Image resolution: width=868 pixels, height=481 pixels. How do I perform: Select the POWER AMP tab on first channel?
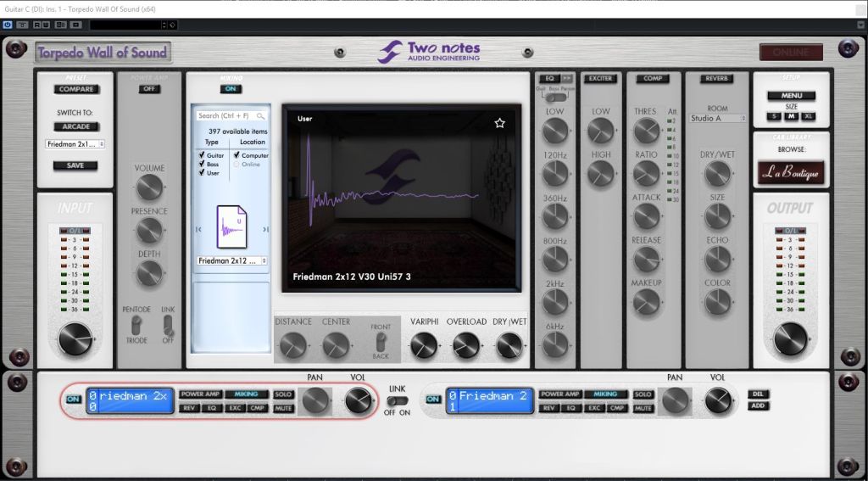(200, 394)
